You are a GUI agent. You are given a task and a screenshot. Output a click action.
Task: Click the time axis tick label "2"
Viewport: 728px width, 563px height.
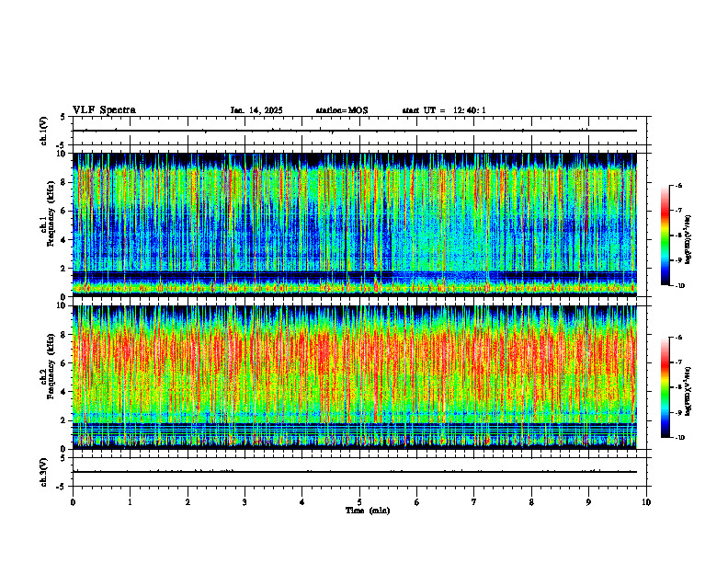pos(188,502)
